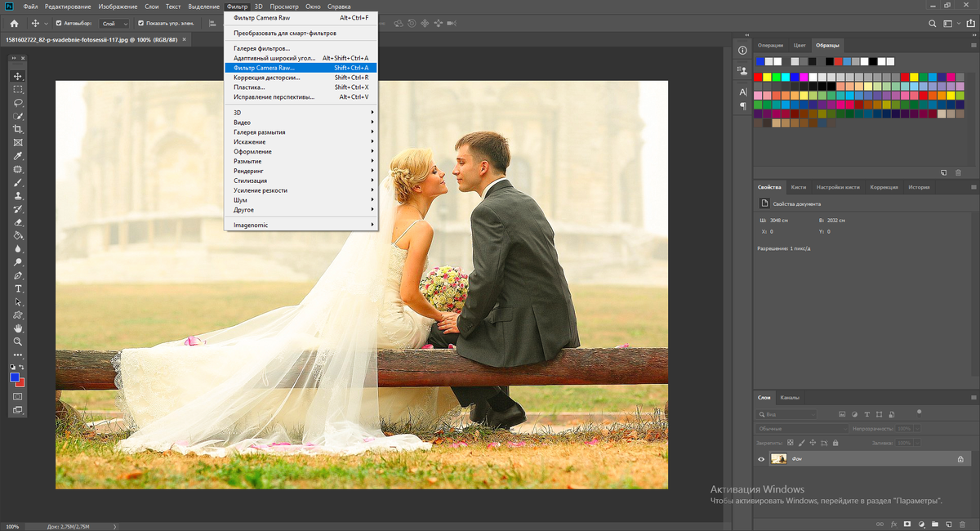This screenshot has height=531, width=980.
Task: Click the 100% zoom field in status bar
Action: click(13, 527)
